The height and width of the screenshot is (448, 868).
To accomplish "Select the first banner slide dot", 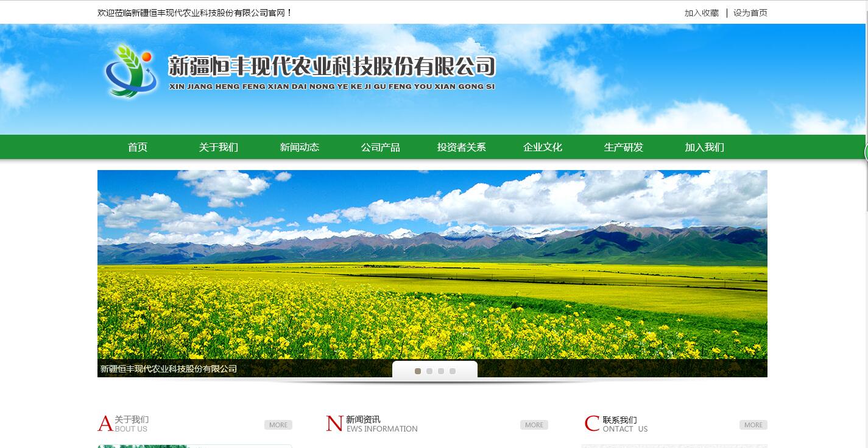I will 418,371.
